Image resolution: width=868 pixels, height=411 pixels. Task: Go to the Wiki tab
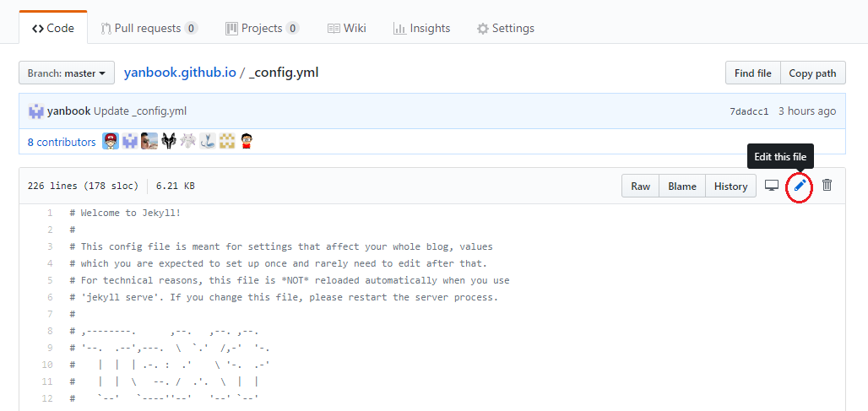346,28
